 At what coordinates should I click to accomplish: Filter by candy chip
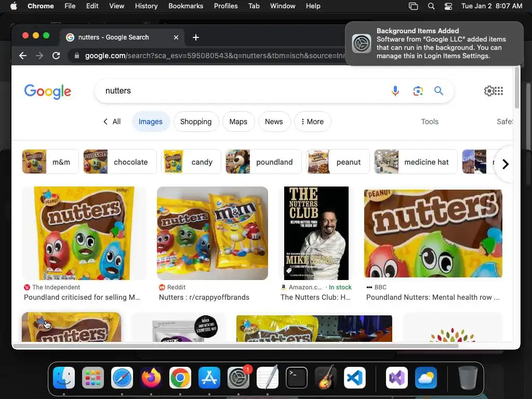click(x=191, y=162)
